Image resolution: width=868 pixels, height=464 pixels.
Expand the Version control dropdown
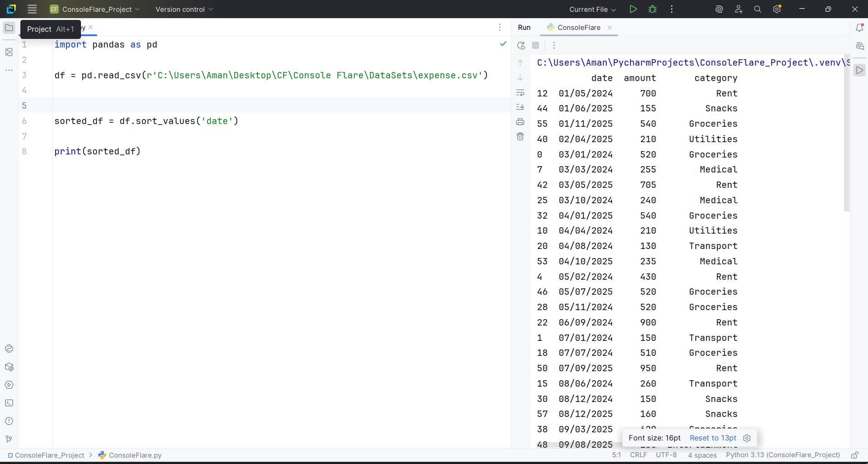click(x=184, y=9)
